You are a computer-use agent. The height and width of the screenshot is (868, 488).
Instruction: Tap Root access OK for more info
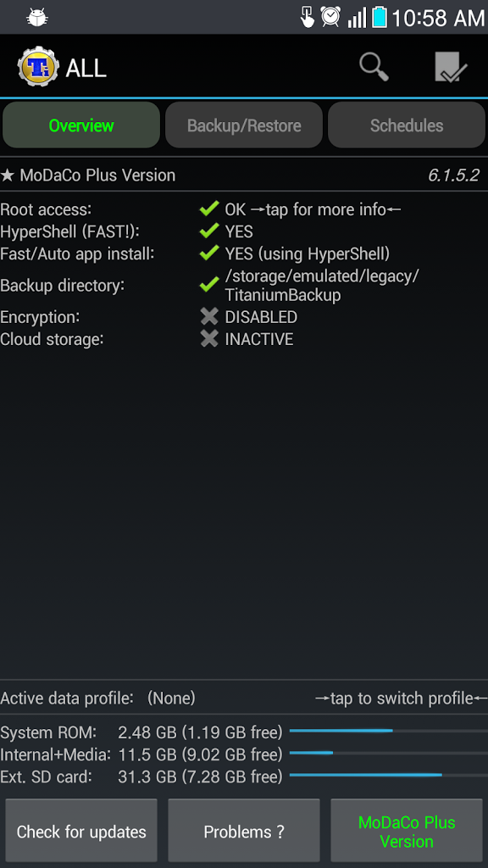pos(313,209)
